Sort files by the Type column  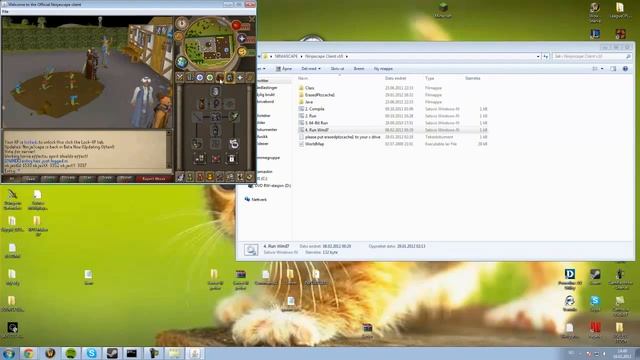click(x=429, y=78)
